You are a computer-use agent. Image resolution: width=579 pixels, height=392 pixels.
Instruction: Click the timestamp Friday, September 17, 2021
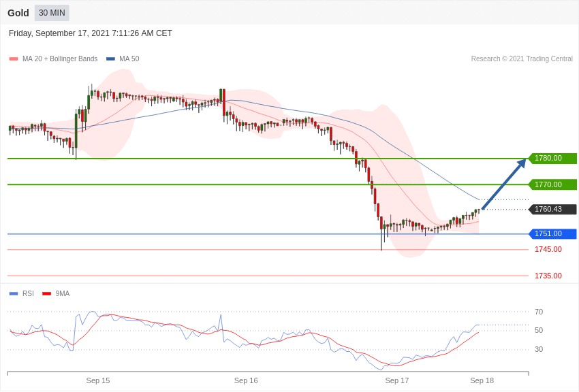pyautogui.click(x=91, y=33)
